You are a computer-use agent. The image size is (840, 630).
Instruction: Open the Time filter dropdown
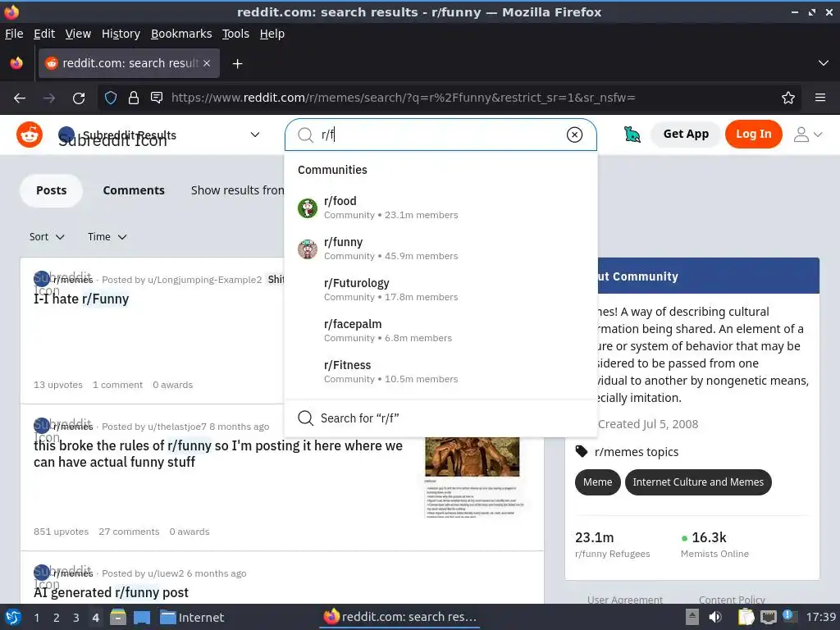pos(107,237)
